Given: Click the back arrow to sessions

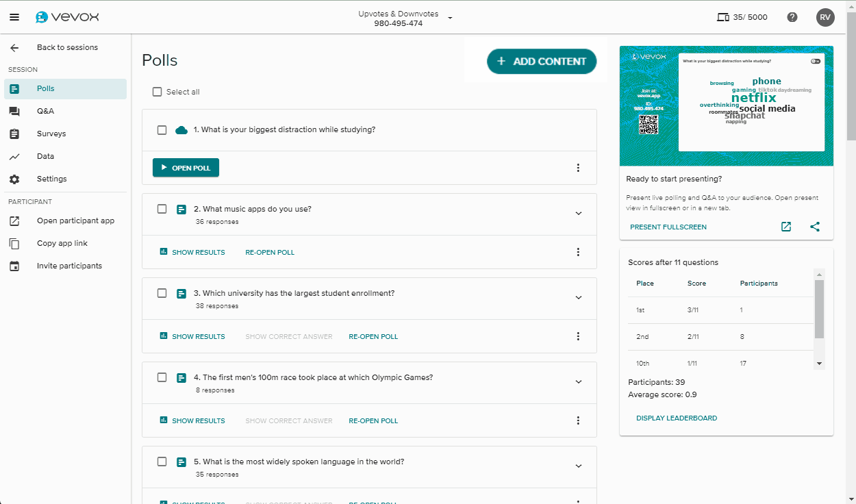Looking at the screenshot, I should point(14,47).
